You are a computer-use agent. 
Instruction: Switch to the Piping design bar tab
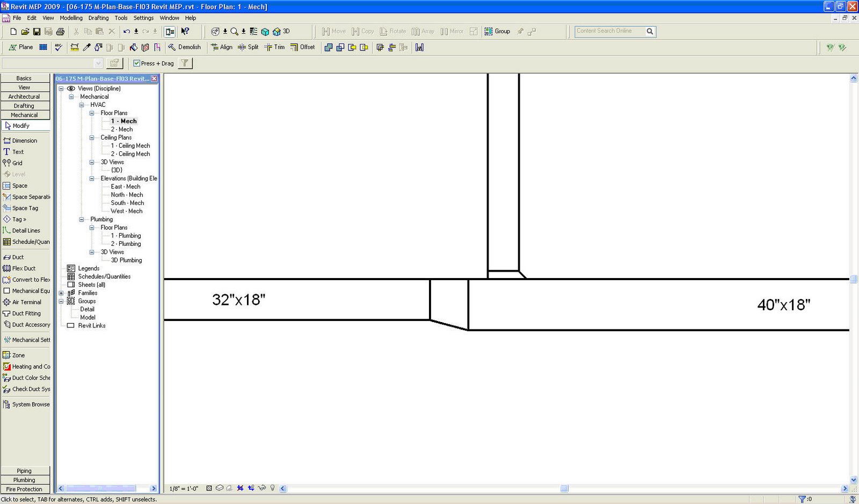coord(25,471)
